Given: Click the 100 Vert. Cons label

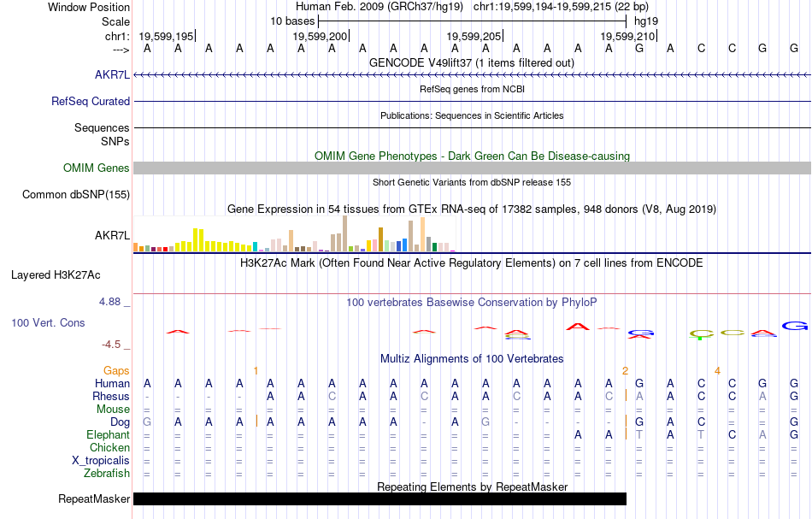Looking at the screenshot, I should [48, 322].
